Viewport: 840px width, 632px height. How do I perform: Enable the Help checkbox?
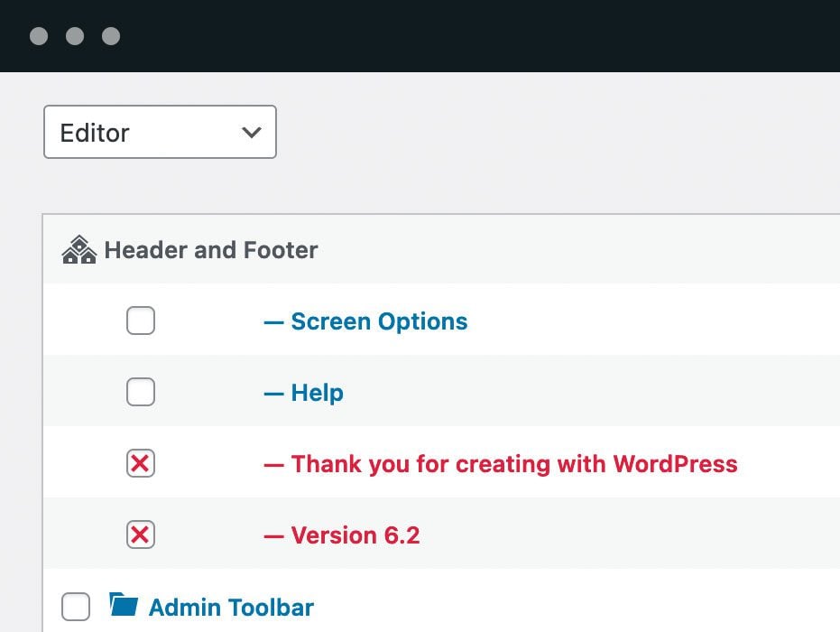point(141,392)
